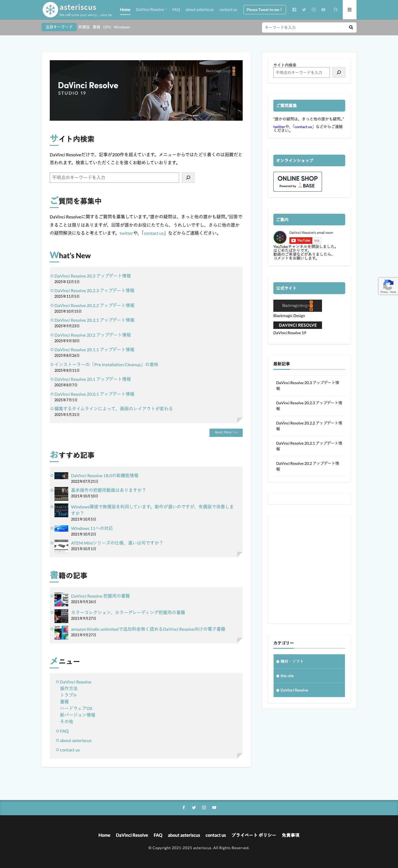Open Instagram icon in header
398x868 pixels.
(314, 10)
